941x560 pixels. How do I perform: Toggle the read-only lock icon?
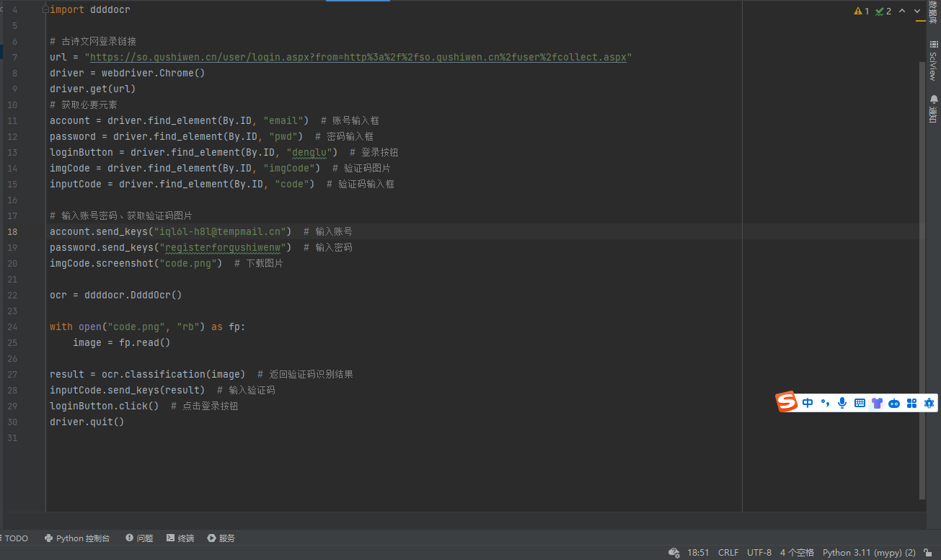click(x=928, y=553)
